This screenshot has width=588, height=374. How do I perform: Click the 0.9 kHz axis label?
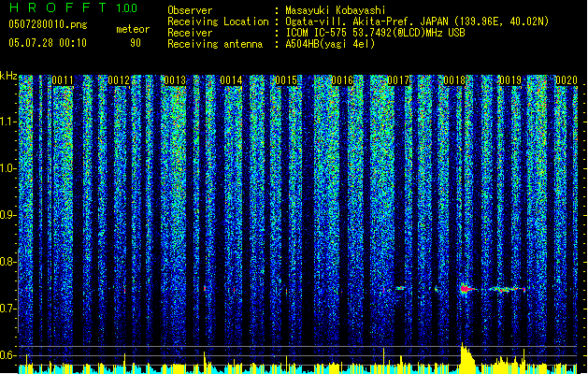(8, 215)
